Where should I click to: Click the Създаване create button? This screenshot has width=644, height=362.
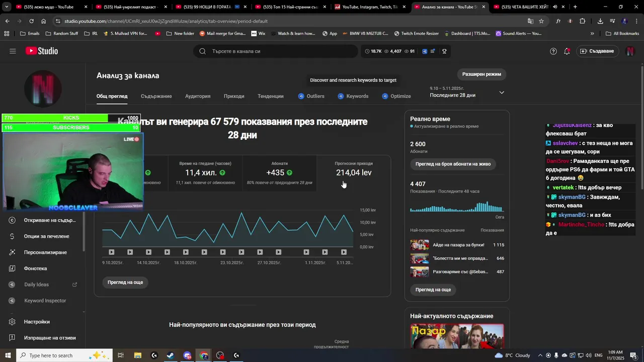pos(597,51)
